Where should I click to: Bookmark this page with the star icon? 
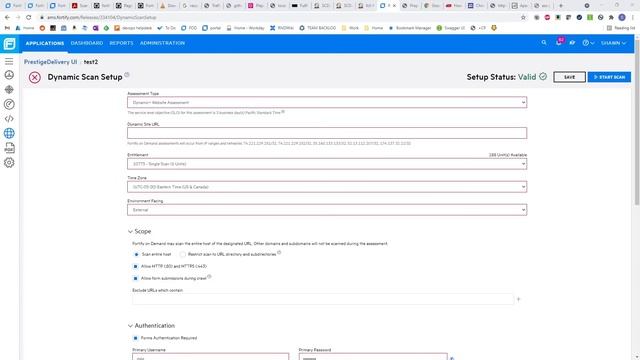(x=523, y=18)
